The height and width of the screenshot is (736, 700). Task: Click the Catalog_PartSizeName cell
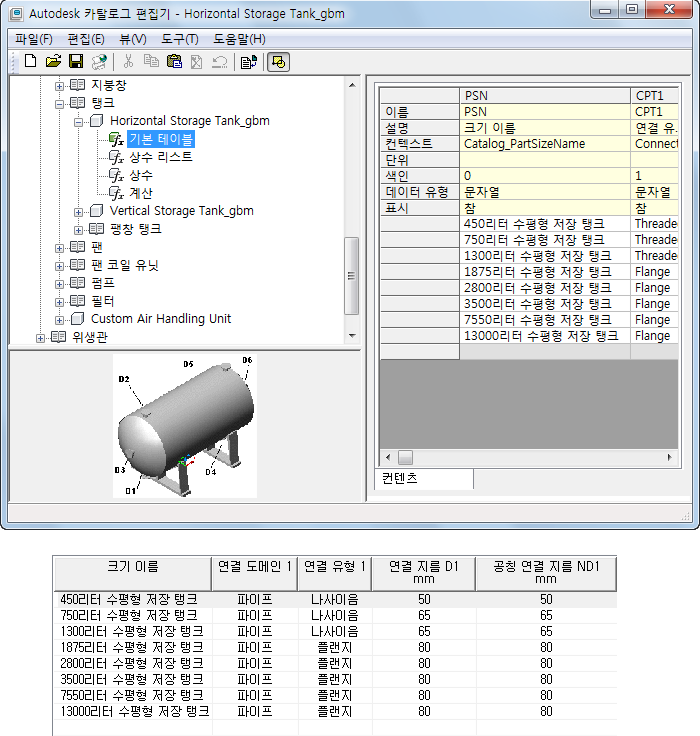click(x=545, y=144)
